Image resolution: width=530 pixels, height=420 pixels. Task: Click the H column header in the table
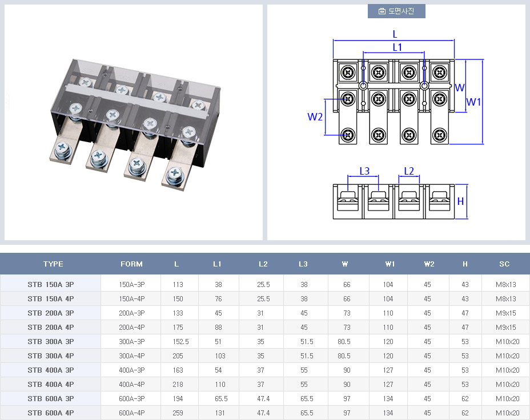tap(465, 264)
